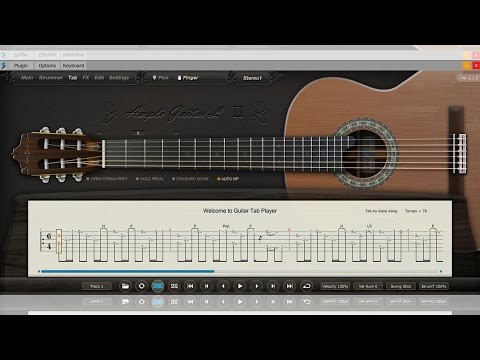The height and width of the screenshot is (360, 480).
Task: Open tab file with folder icon
Action: pos(125,286)
